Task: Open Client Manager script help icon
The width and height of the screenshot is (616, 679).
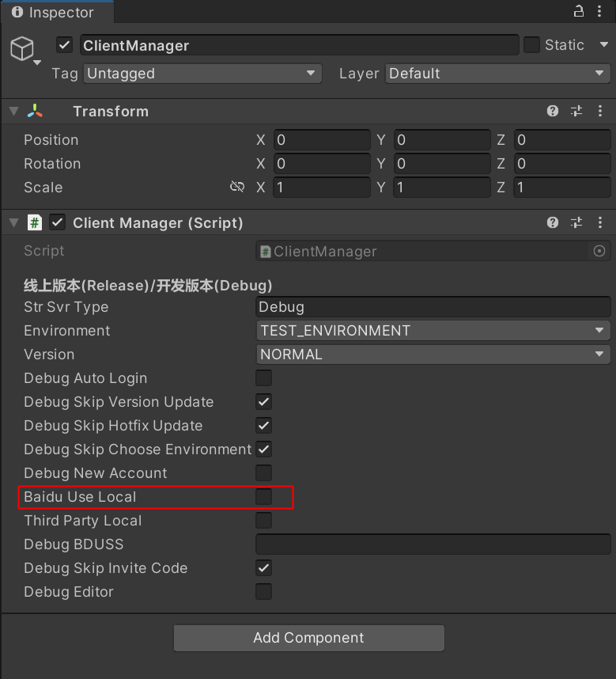Action: click(x=553, y=223)
